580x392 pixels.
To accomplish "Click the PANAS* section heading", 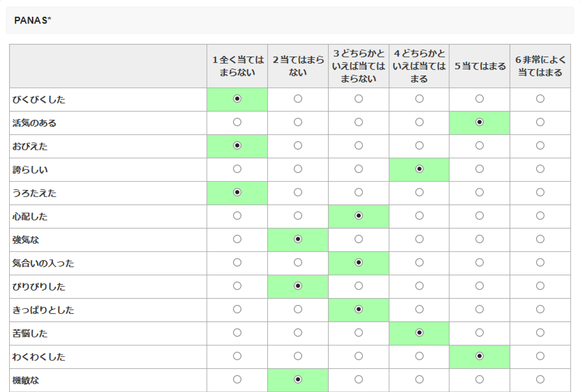I will point(33,20).
